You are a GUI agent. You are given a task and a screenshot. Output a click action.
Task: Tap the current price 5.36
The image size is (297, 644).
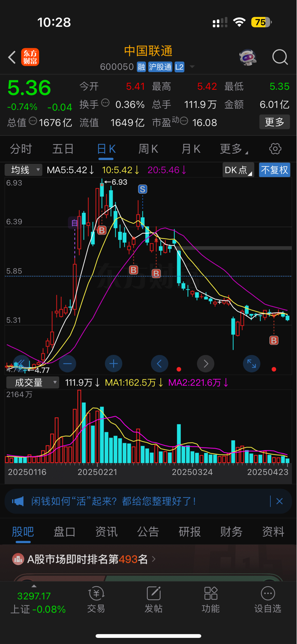(29, 88)
